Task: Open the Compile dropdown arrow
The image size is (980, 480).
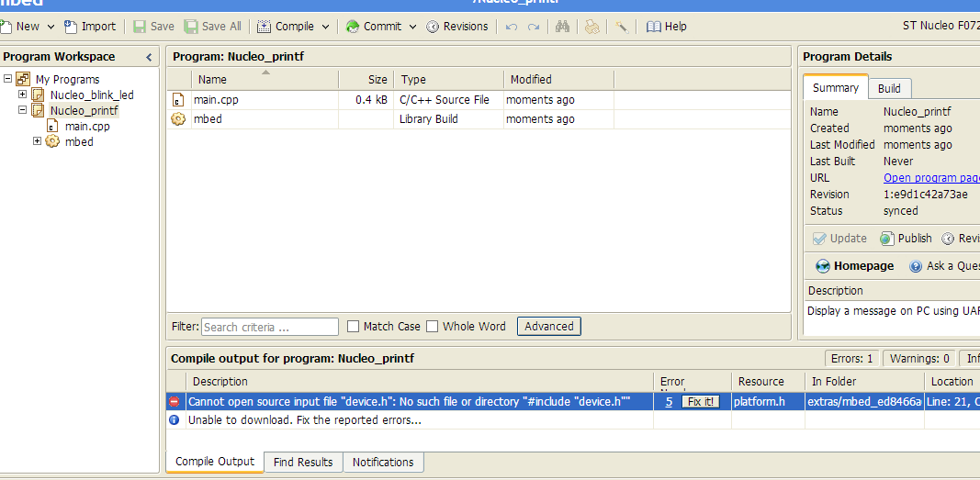Action: pyautogui.click(x=325, y=27)
